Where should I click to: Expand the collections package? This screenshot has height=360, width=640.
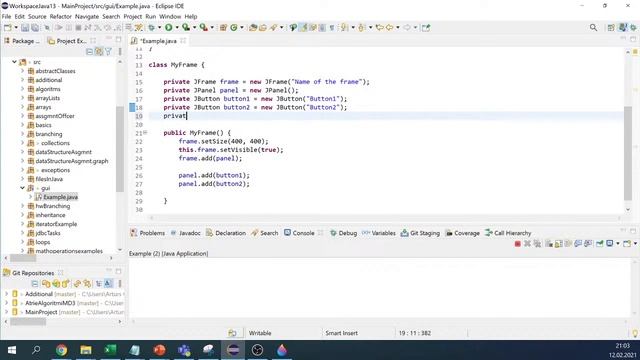coord(22,143)
